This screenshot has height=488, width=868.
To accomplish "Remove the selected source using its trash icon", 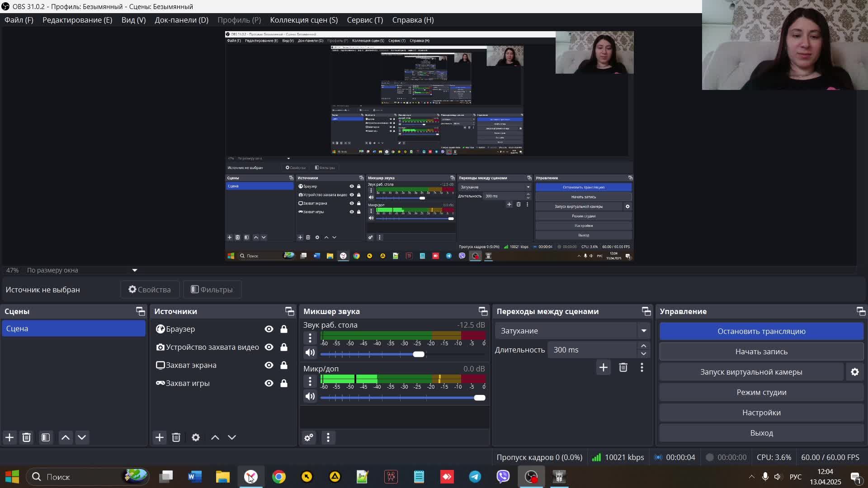I will 176,437.
